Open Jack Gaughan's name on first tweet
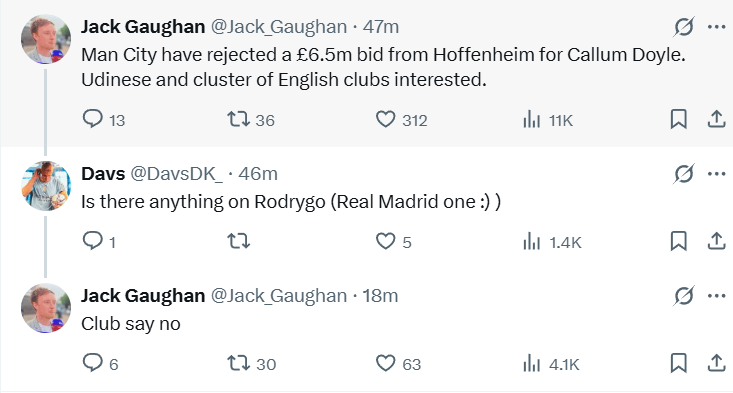 [x=143, y=27]
